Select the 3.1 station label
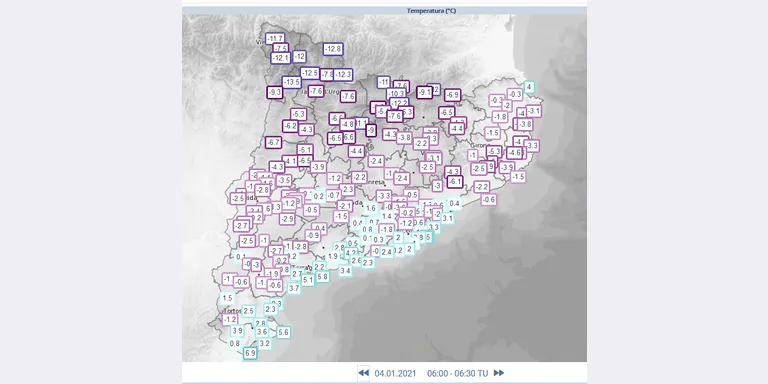This screenshot has height=384, width=768. [x=447, y=218]
